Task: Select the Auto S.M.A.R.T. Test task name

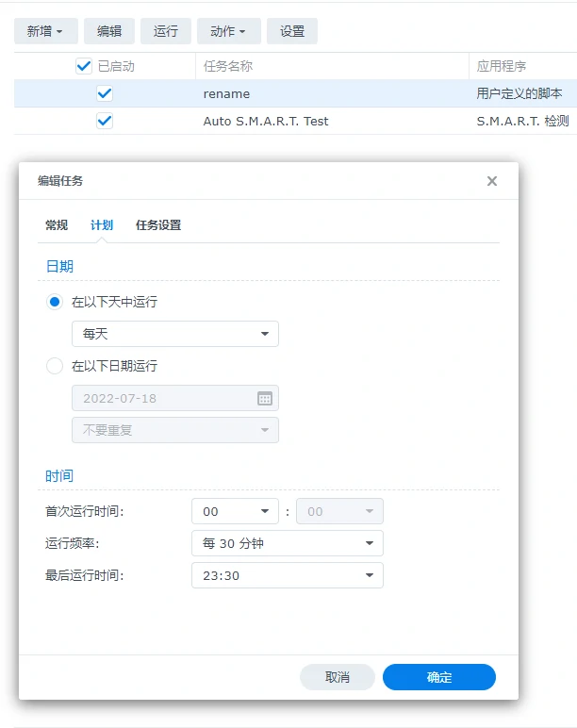Action: pos(266,122)
